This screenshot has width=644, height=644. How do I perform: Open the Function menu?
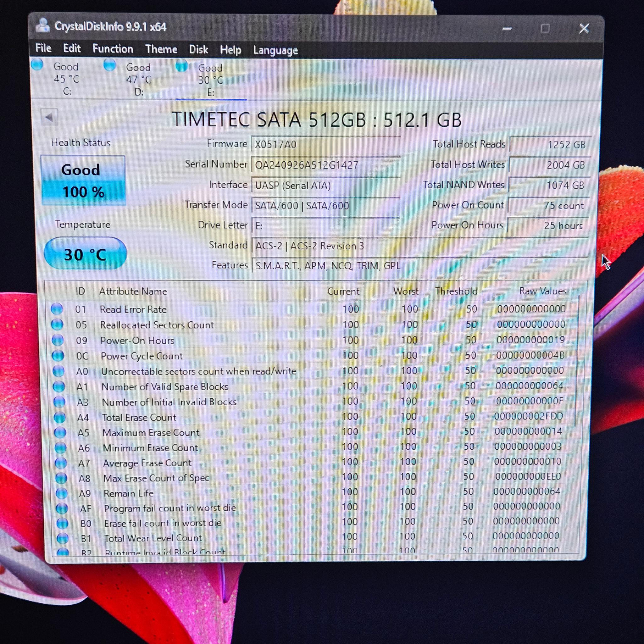pos(113,49)
